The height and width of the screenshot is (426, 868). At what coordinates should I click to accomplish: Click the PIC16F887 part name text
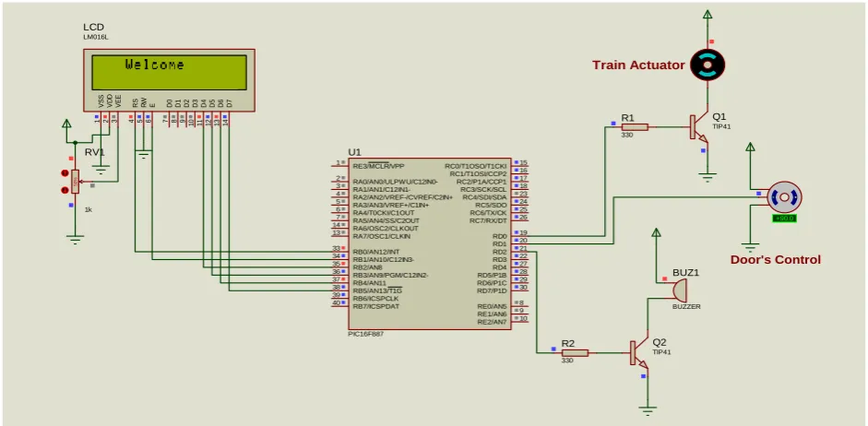(x=366, y=334)
